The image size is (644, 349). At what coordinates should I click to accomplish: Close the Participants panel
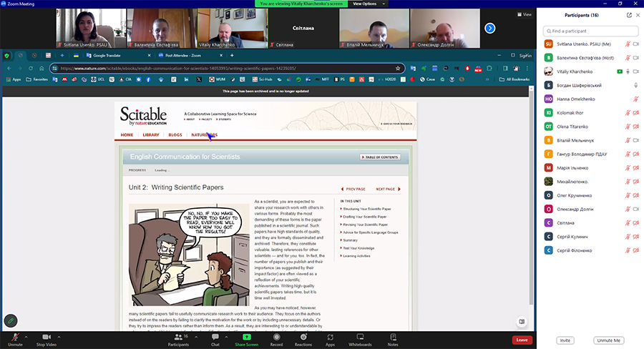(x=638, y=15)
